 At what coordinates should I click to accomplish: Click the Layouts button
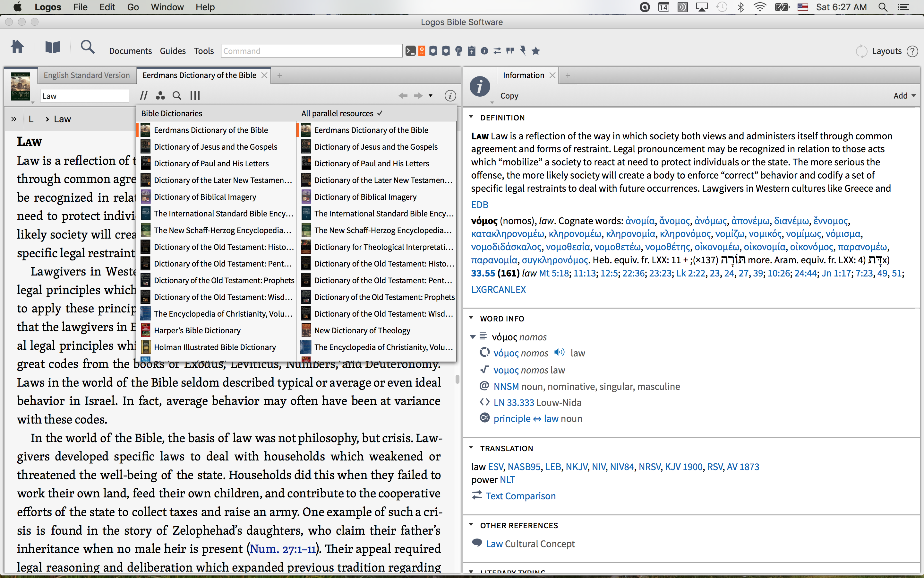click(x=886, y=51)
